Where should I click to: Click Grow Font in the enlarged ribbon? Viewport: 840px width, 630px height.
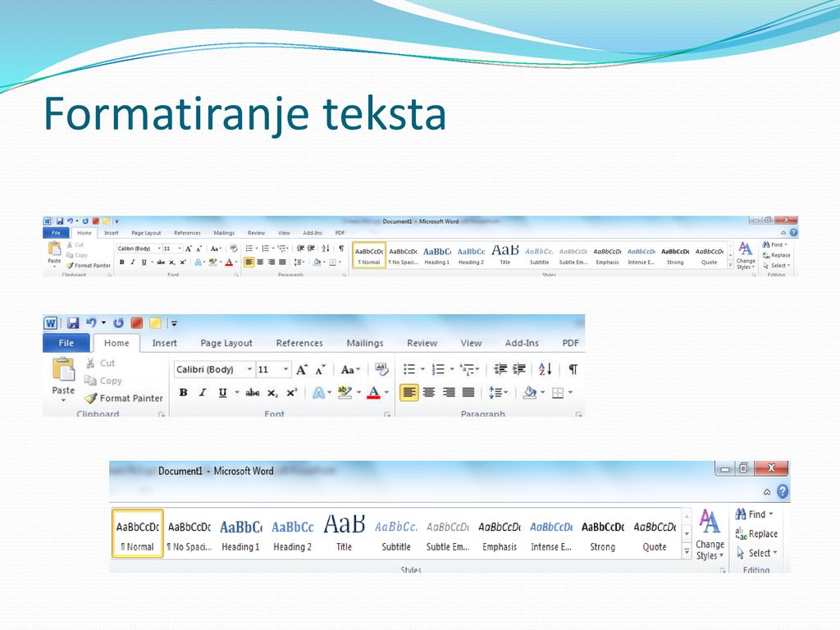[x=302, y=370]
